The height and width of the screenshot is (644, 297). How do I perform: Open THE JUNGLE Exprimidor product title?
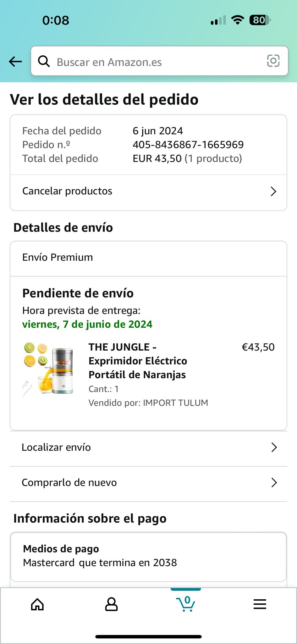click(x=138, y=361)
